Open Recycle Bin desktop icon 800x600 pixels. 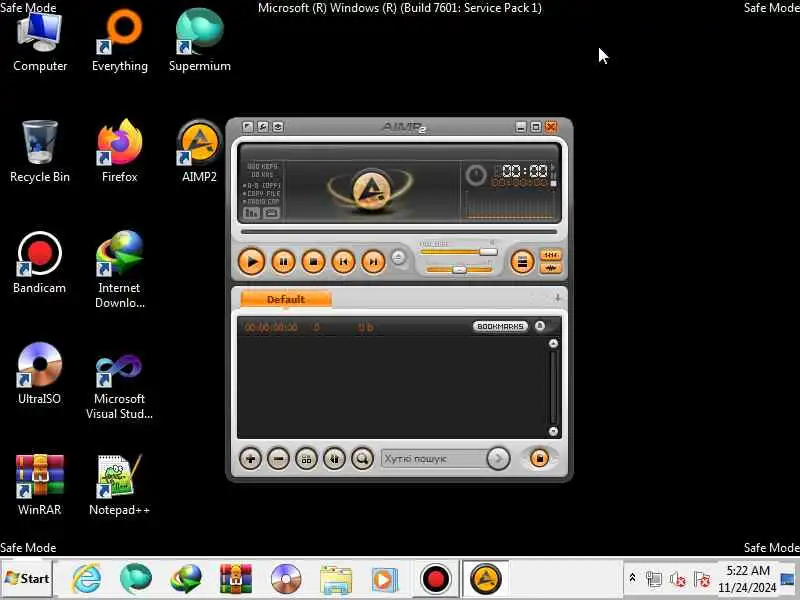(40, 152)
